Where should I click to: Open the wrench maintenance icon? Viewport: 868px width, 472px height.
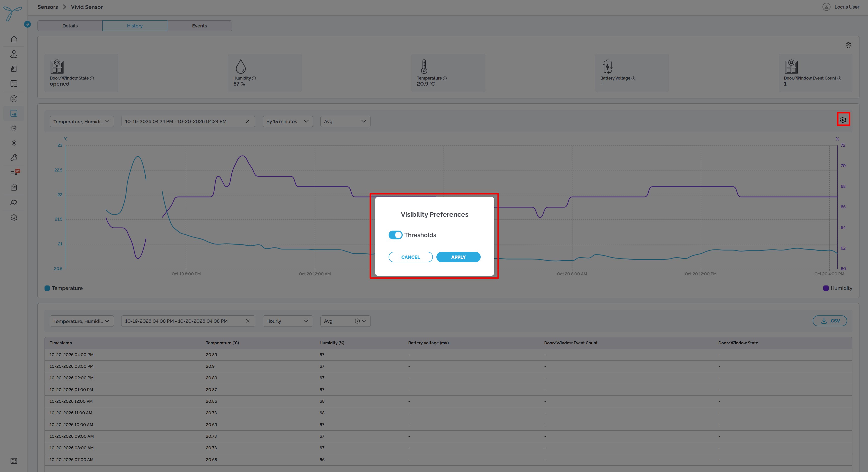pos(14,158)
